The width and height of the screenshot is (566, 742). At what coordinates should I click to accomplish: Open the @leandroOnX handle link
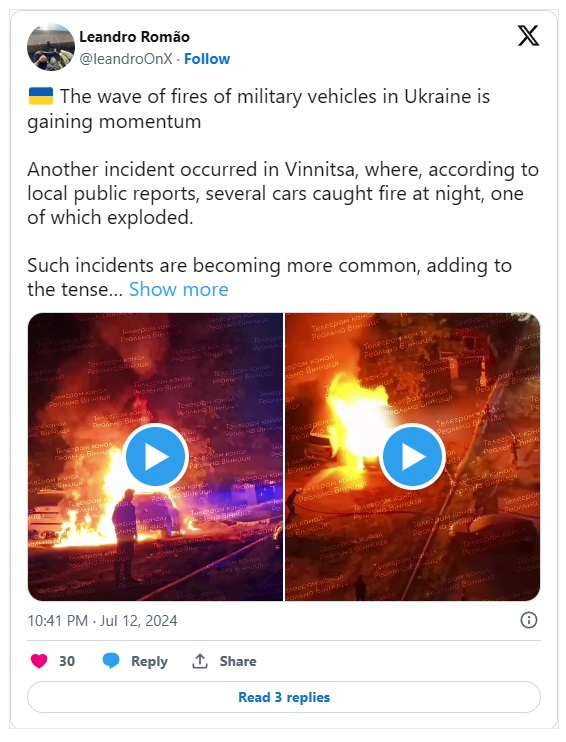pyautogui.click(x=126, y=59)
